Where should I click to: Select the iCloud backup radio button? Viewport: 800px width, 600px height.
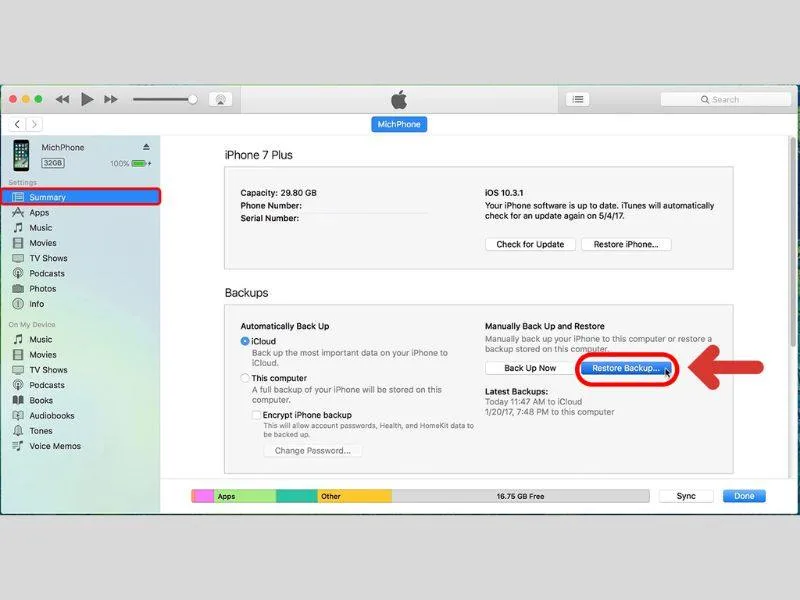point(245,341)
